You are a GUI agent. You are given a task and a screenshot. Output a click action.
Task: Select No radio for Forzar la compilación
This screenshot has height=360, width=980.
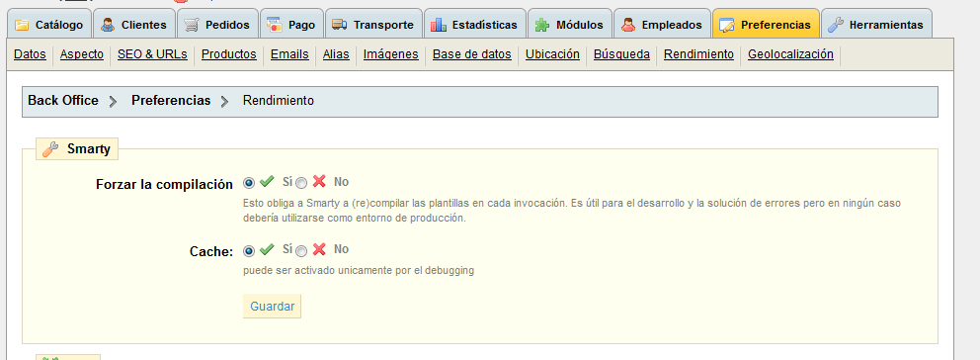point(301,183)
